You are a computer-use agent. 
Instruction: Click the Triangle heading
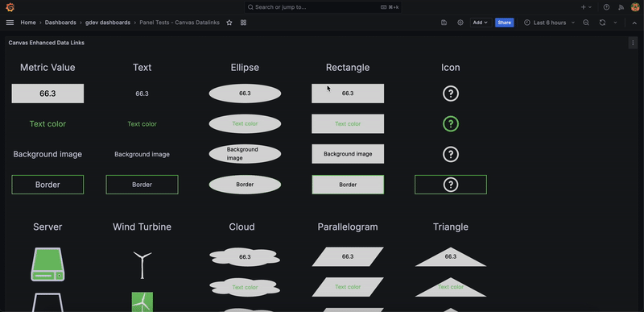[451, 227]
